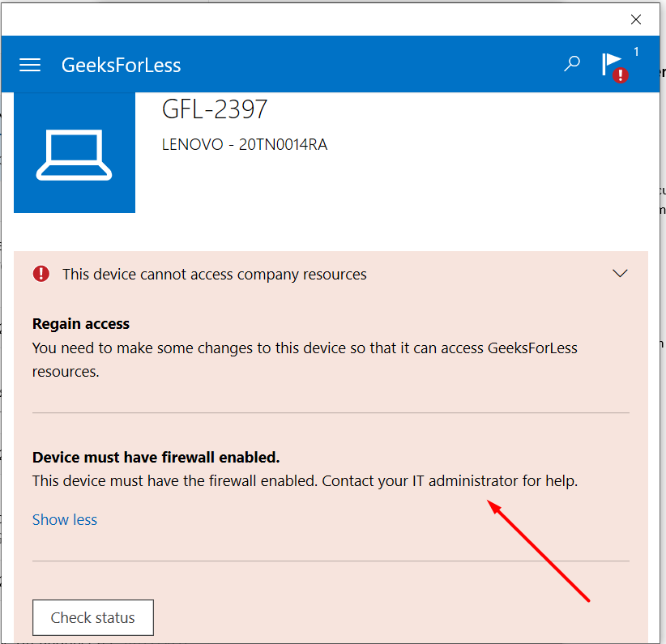Select the GFL-2397 device name
Image resolution: width=666 pixels, height=644 pixels.
coord(215,109)
